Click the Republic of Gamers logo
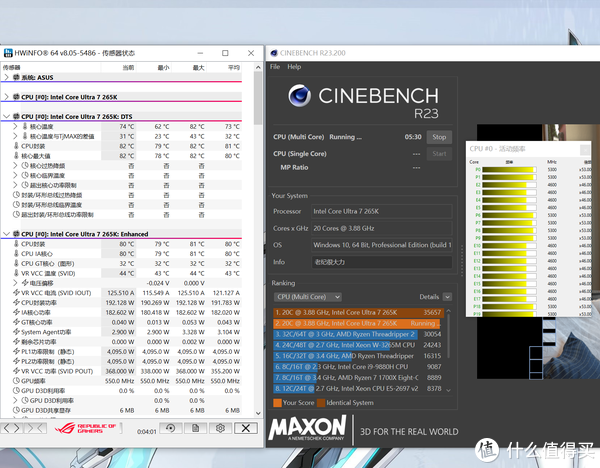600x468 pixels. coord(85,428)
